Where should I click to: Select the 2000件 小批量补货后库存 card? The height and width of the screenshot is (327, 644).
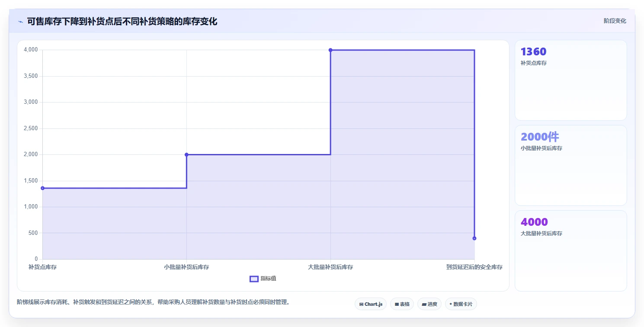tap(570, 165)
